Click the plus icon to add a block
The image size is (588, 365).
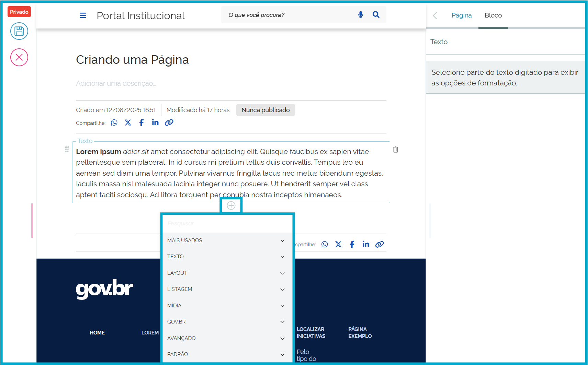pos(231,205)
